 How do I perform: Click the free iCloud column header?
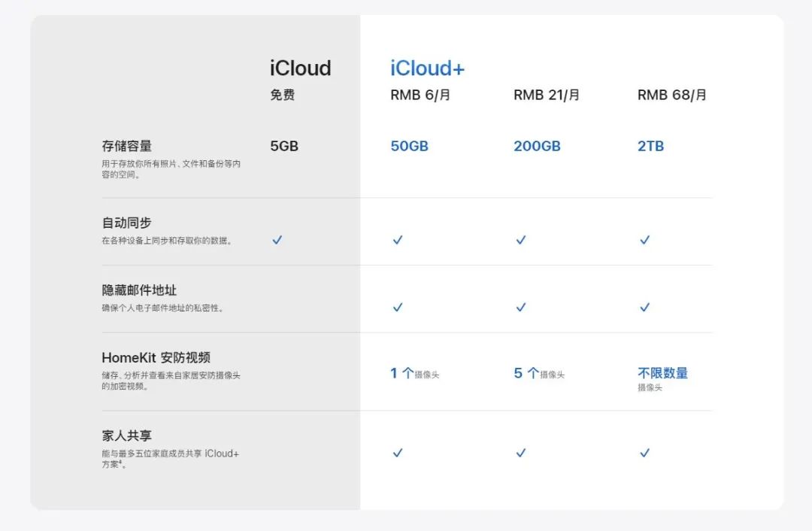[300, 68]
